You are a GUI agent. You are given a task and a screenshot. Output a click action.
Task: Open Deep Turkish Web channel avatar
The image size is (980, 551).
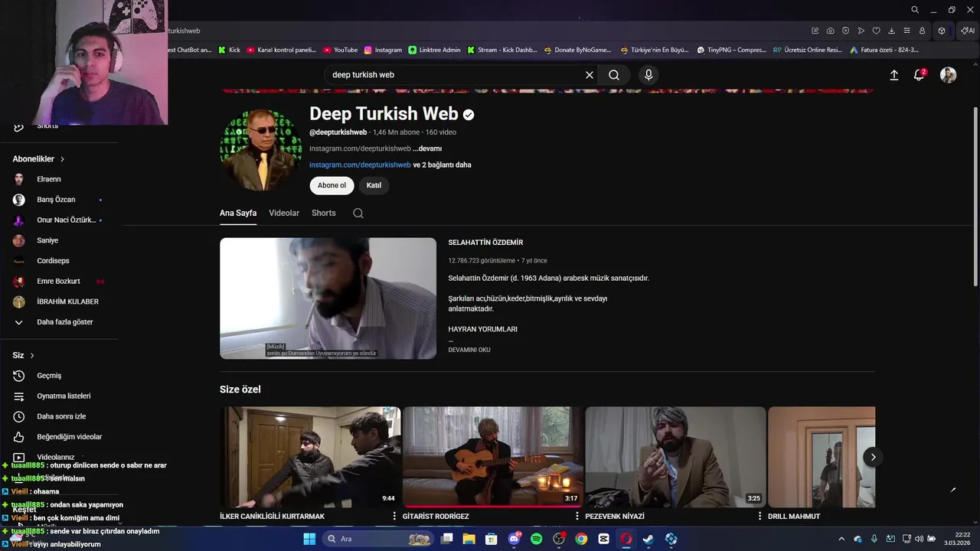260,149
